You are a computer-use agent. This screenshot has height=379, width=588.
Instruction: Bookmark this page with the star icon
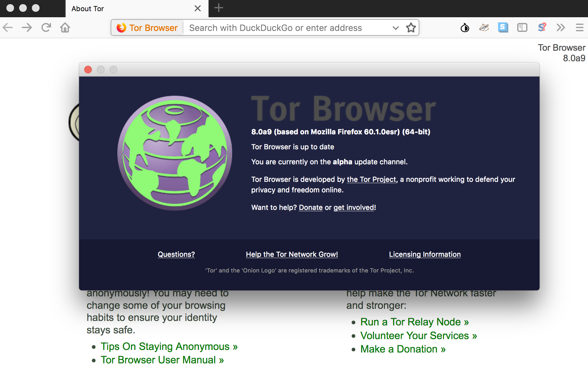pyautogui.click(x=411, y=28)
